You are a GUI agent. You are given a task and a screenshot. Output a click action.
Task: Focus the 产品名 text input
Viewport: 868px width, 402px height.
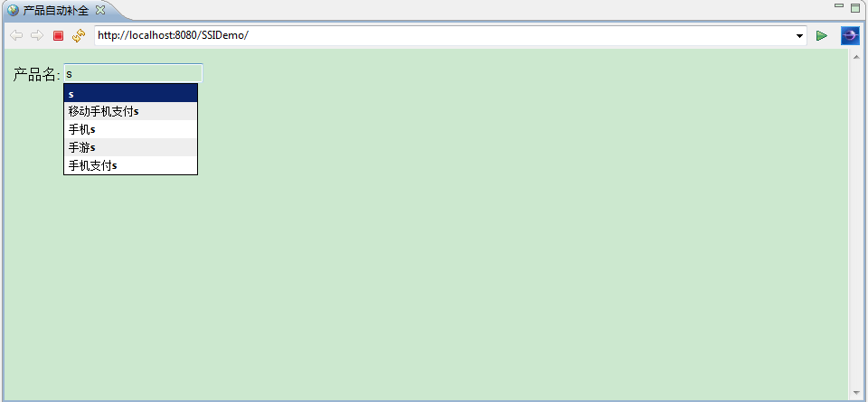point(134,73)
